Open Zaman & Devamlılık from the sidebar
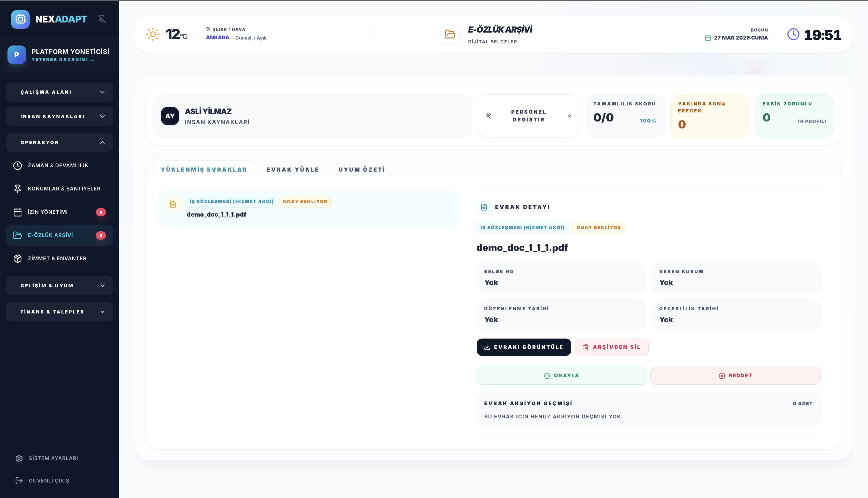 click(x=58, y=166)
